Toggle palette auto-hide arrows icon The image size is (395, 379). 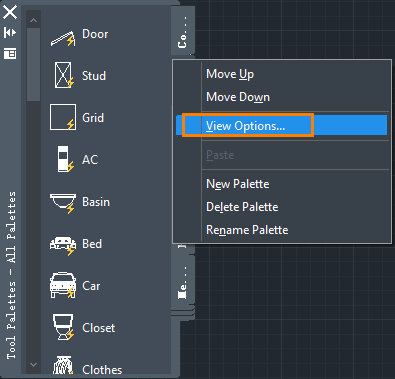pyautogui.click(x=10, y=32)
